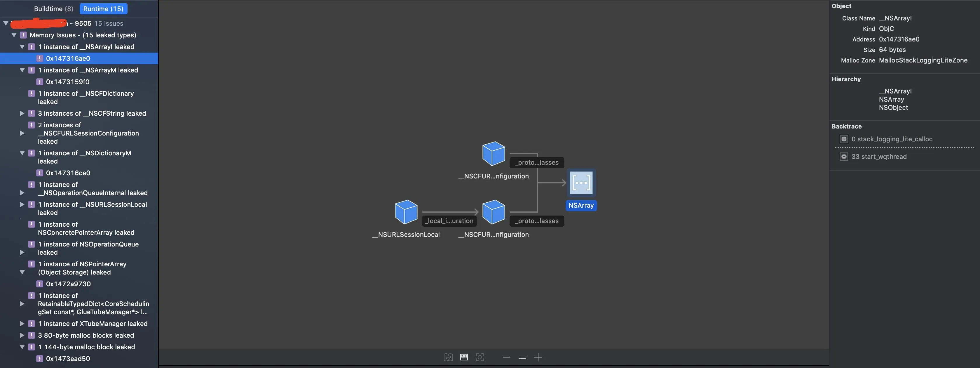The height and width of the screenshot is (368, 980).
Task: Toggle the show only content icon
Action: [x=464, y=357]
